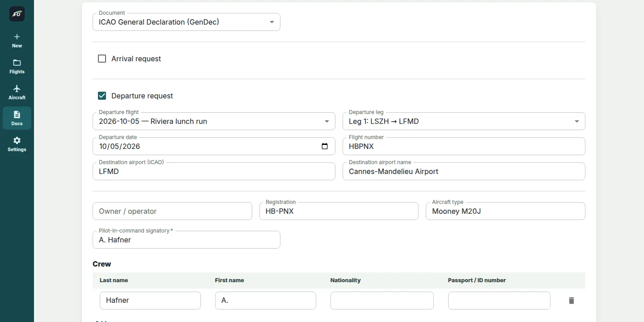This screenshot has width=644, height=322.
Task: Click the Owner / operator field
Action: pos(172,211)
